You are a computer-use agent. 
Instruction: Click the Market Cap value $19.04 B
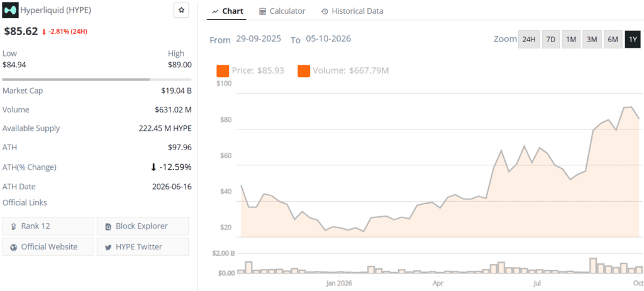176,91
